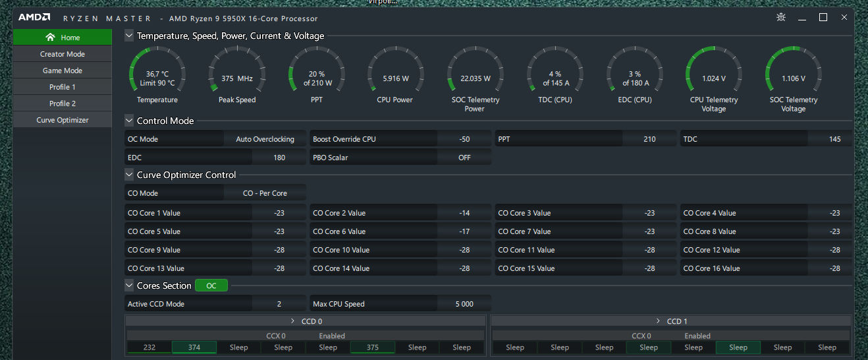Open Curve Optimizer in sidebar
The width and height of the screenshot is (868, 360).
[x=63, y=120]
